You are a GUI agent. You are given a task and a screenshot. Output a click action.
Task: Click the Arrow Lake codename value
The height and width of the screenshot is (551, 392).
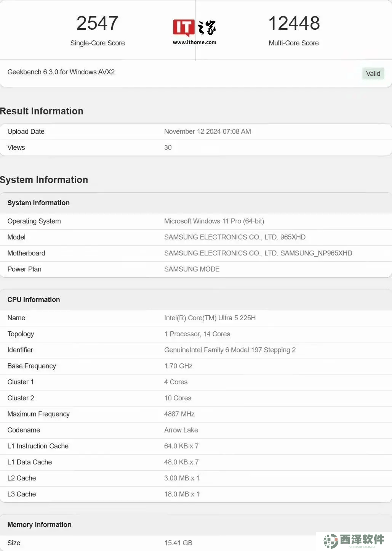[181, 430]
